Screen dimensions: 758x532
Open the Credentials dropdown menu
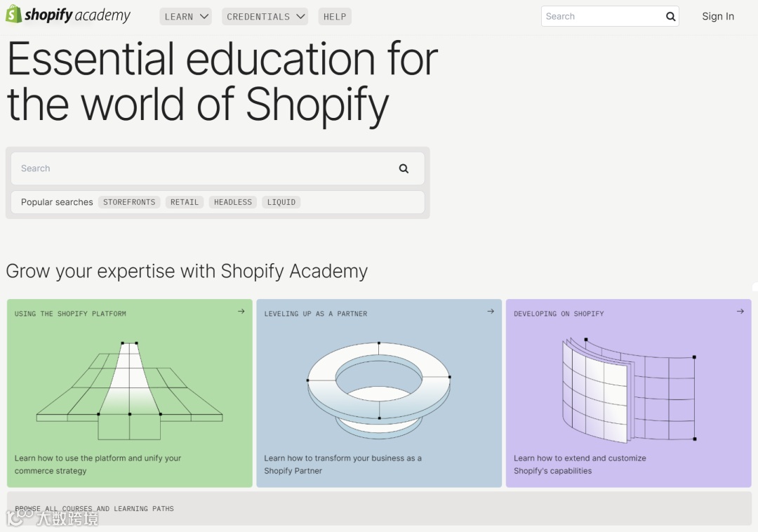tap(265, 16)
